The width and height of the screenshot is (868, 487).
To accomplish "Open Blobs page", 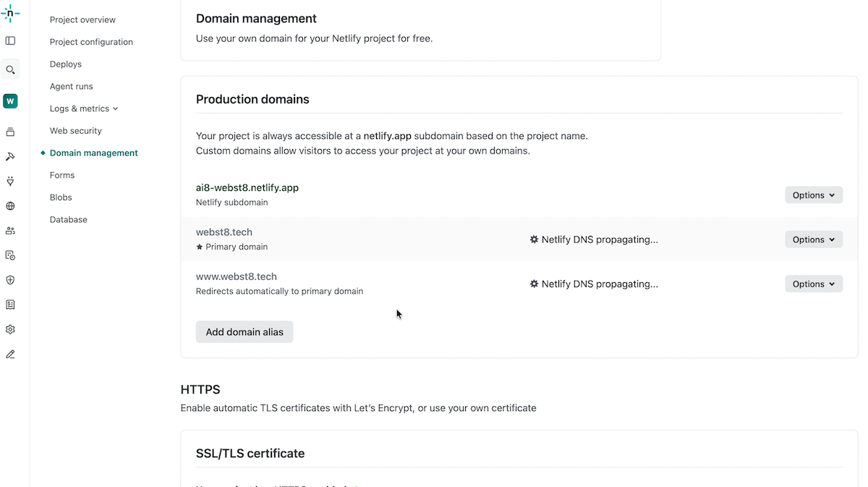I will click(x=61, y=198).
